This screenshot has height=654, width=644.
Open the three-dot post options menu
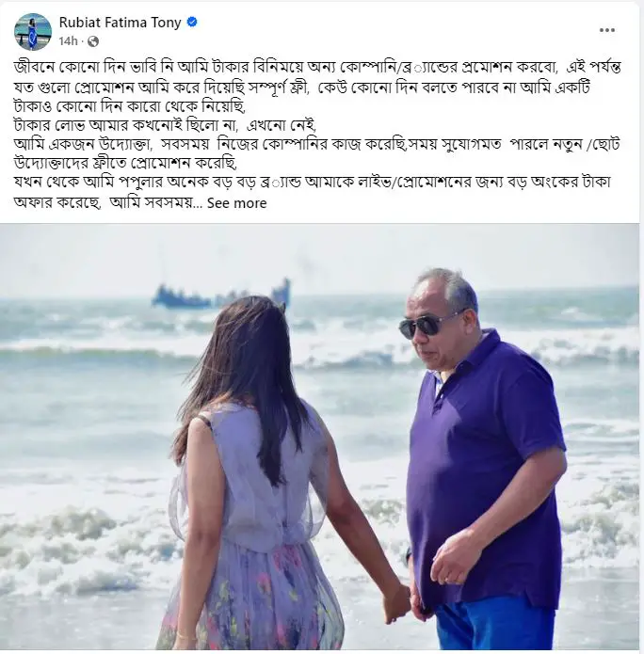pos(607,30)
